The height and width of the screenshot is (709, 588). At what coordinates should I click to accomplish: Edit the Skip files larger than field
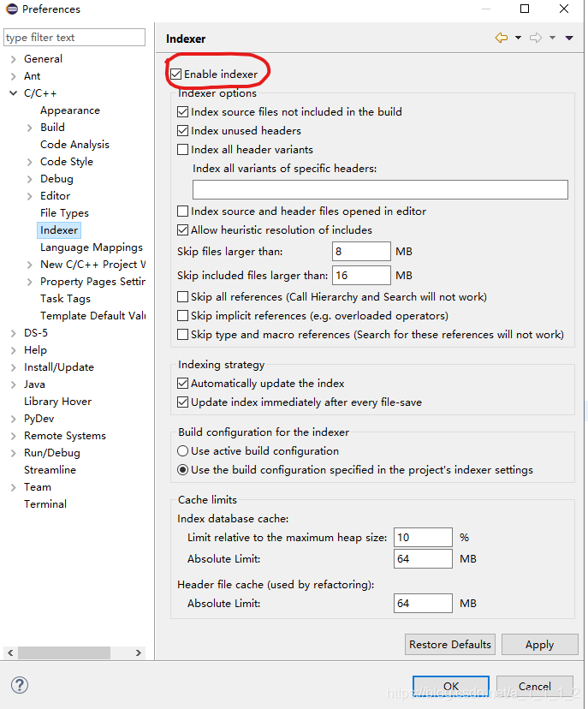point(361,252)
